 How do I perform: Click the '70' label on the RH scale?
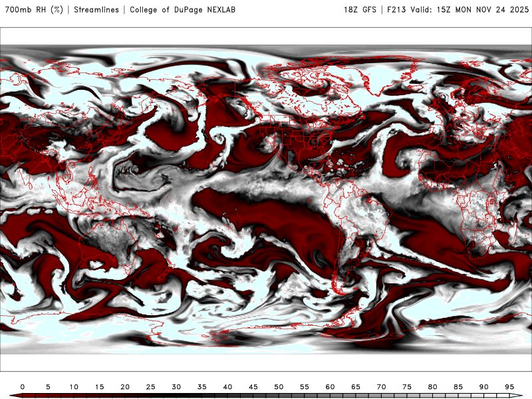(381, 387)
